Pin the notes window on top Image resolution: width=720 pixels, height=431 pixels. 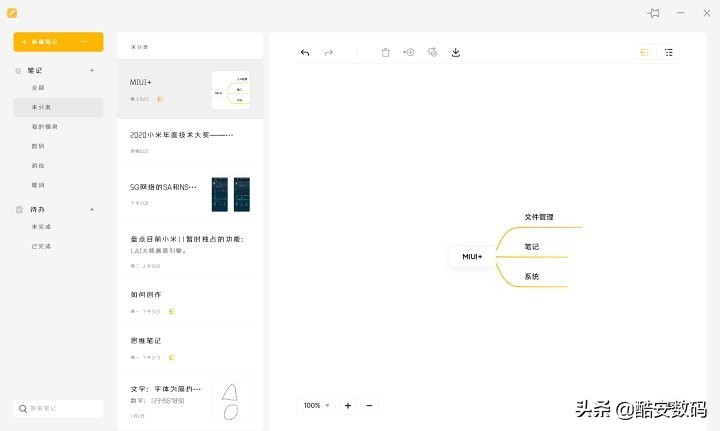[x=653, y=13]
